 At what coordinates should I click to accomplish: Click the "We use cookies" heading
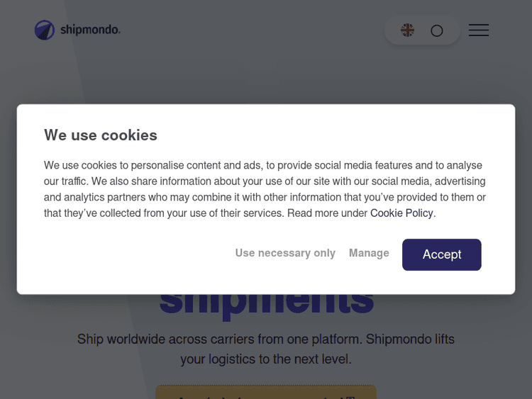click(101, 135)
